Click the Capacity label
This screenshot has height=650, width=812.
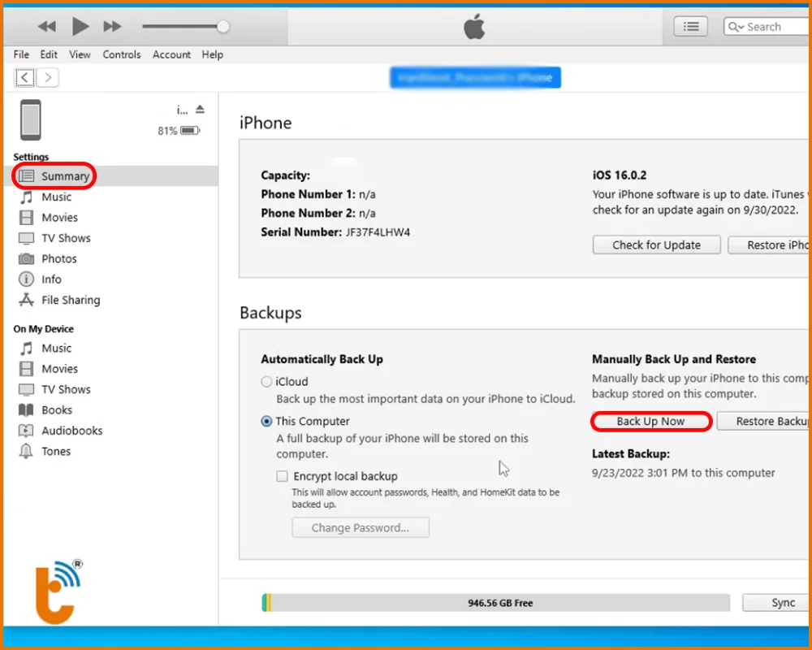coord(285,175)
